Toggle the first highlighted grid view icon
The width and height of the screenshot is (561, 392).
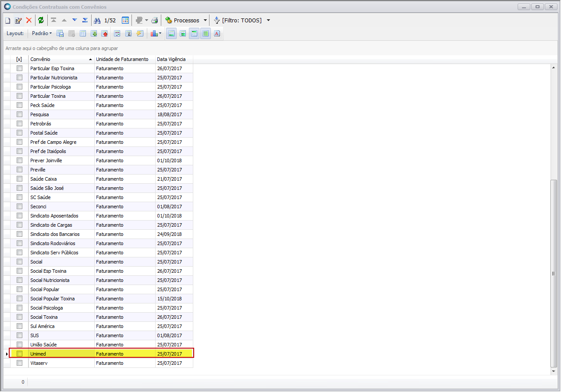(x=171, y=33)
